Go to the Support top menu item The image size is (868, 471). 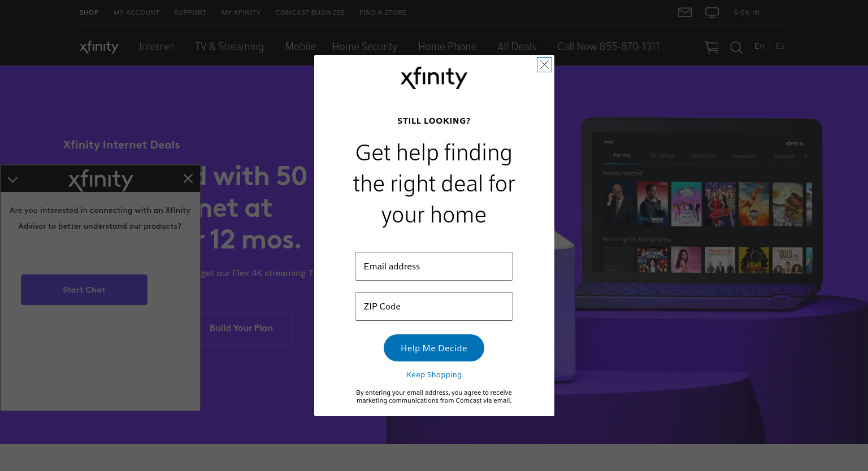(190, 12)
